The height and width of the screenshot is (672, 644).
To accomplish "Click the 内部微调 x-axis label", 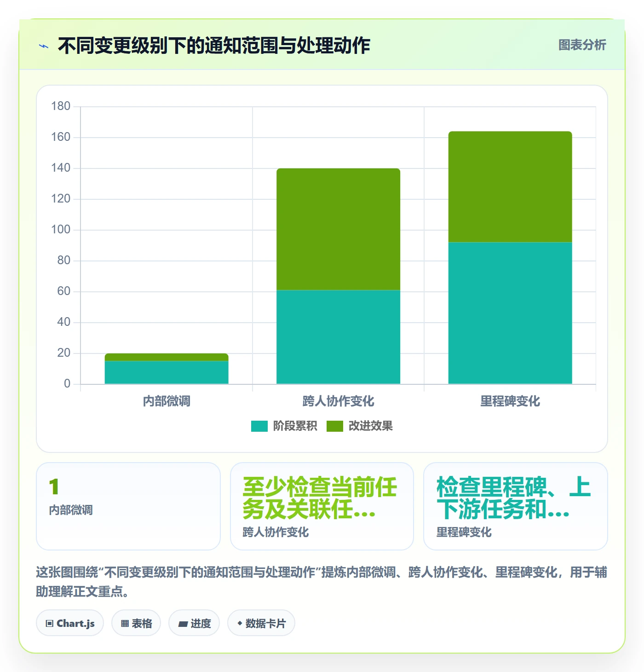I will click(x=167, y=401).
